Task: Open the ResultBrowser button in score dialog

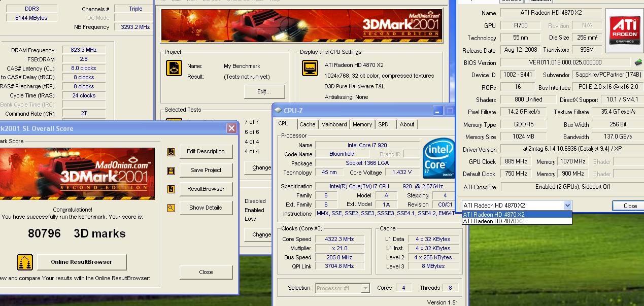Action: (x=206, y=189)
